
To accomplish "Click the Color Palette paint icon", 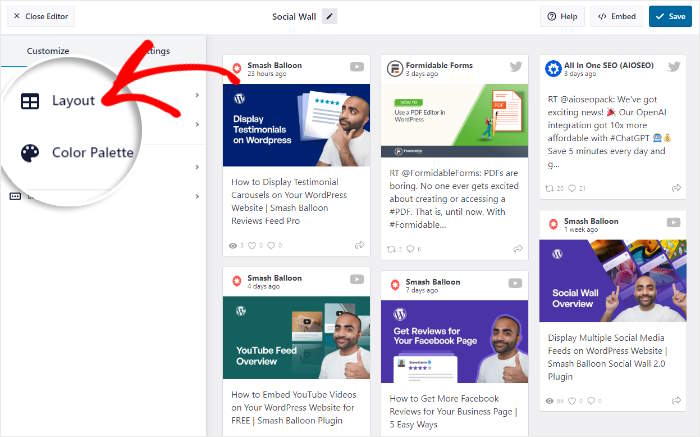I will pyautogui.click(x=31, y=153).
